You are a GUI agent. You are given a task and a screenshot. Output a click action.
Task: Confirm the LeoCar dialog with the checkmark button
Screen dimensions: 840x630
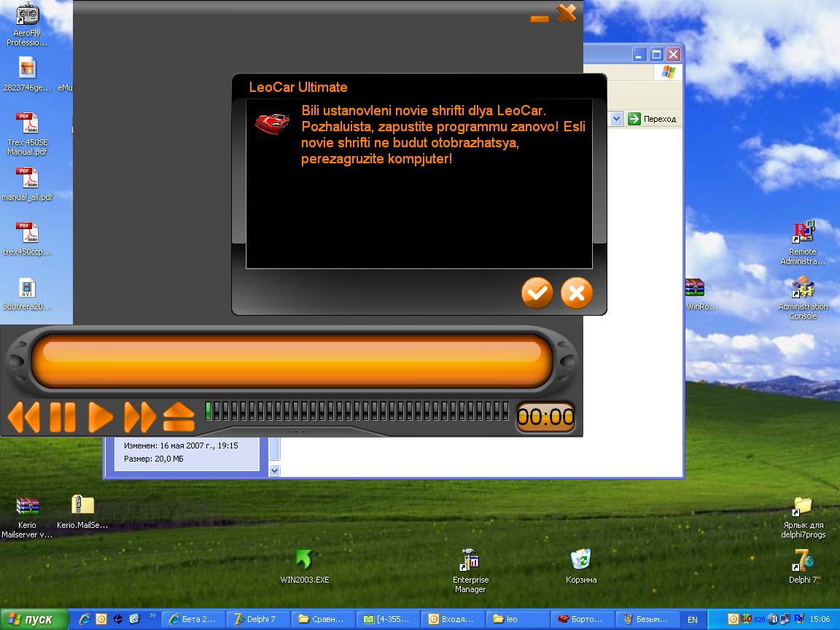(537, 293)
